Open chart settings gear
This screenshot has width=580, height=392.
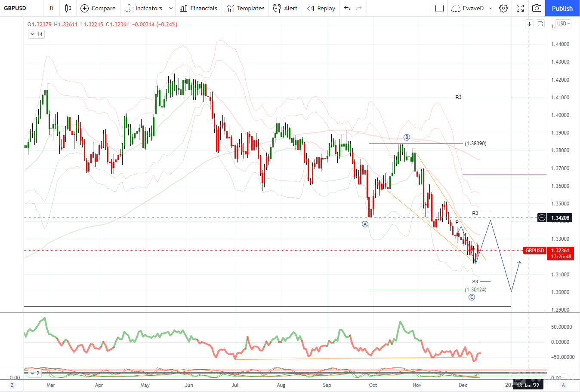pyautogui.click(x=503, y=8)
